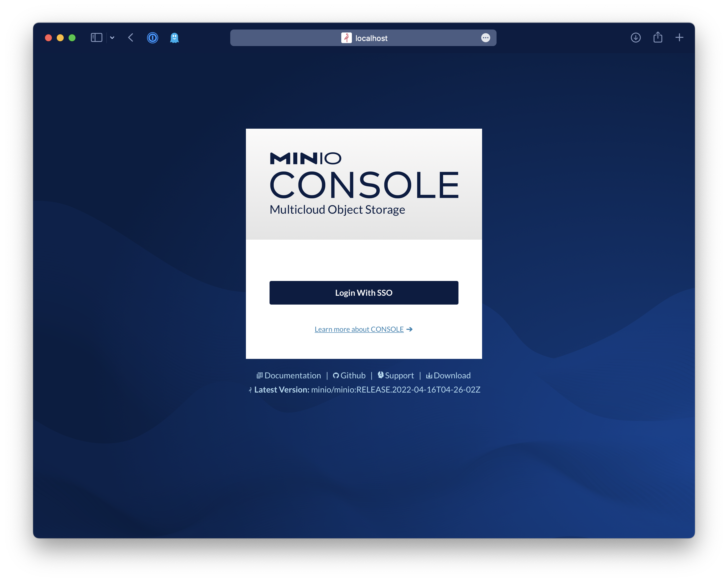Click the Latest Version release text
Screen dimensions: 728x582
point(395,390)
